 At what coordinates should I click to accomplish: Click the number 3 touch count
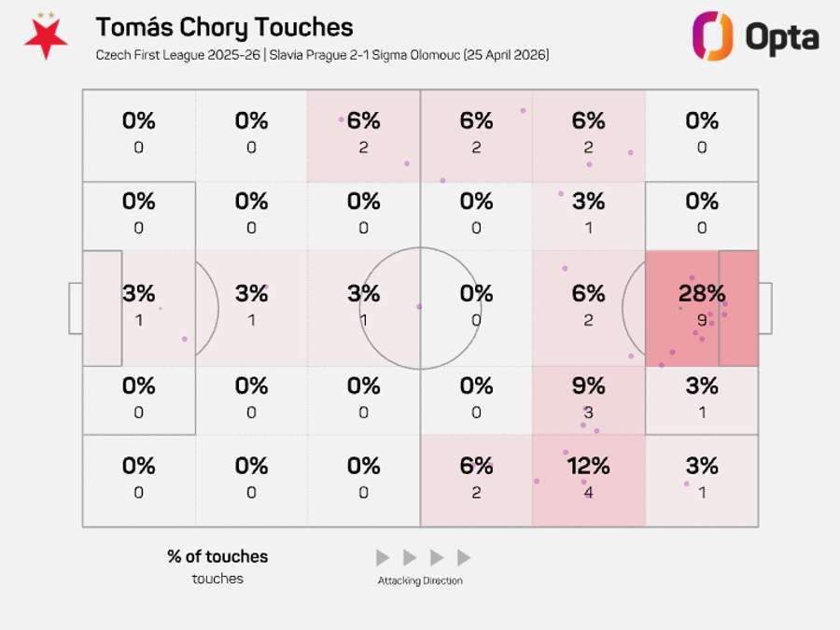coord(588,412)
